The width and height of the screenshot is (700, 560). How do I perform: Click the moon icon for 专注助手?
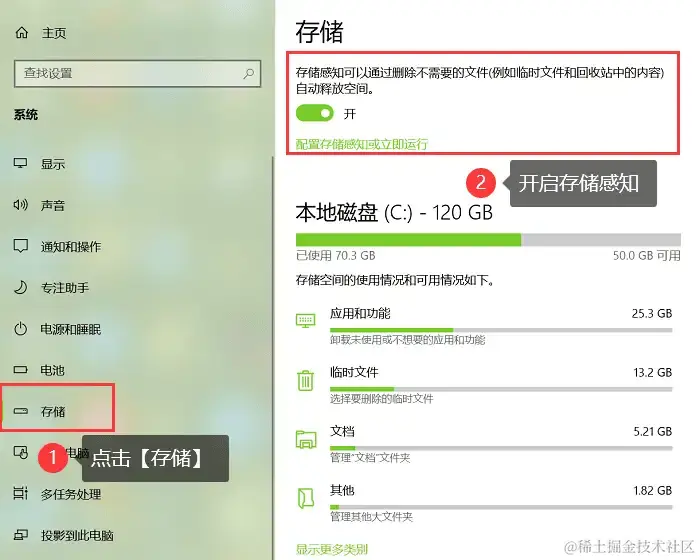click(x=21, y=288)
